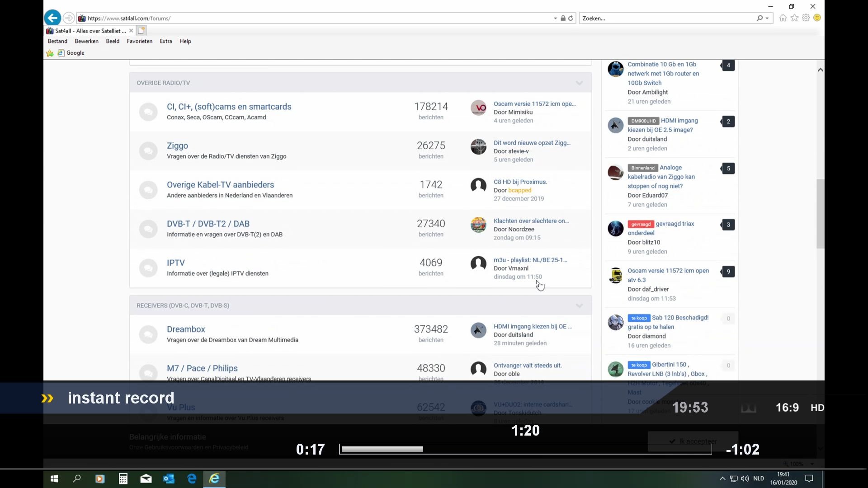Toggle the IPTV forum read-status bubble

[148, 268]
